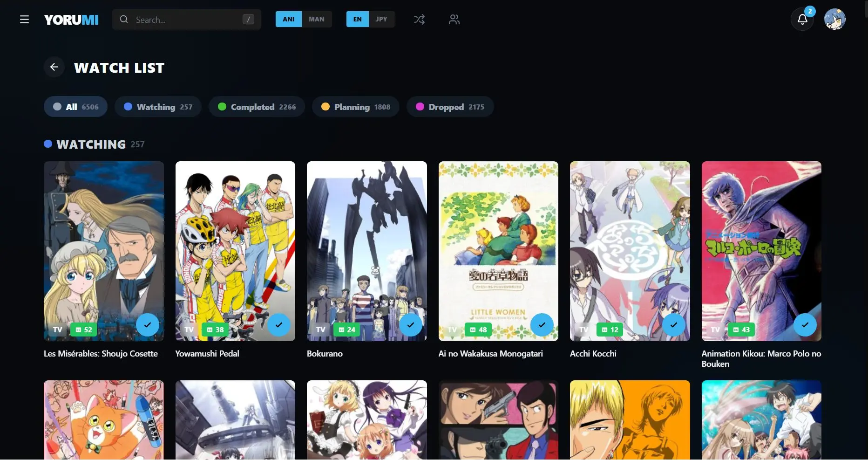868x460 pixels.
Task: Click the checkmark on Yowamushi Pedal card
Action: point(279,325)
